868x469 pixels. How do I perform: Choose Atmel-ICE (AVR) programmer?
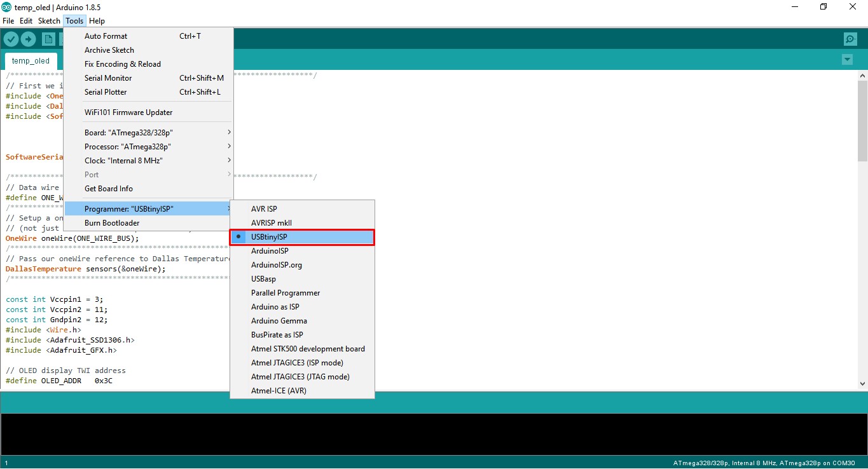tap(302, 391)
